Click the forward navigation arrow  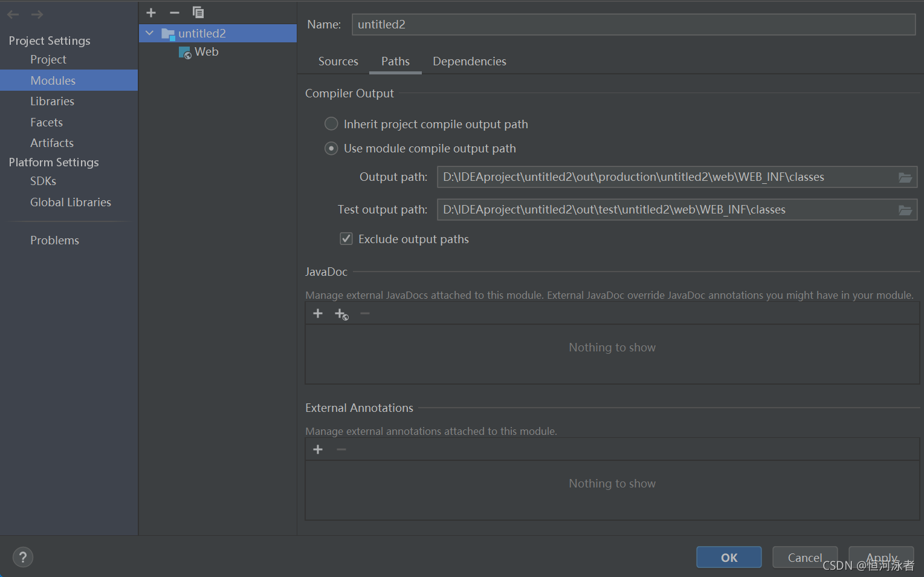(x=37, y=14)
